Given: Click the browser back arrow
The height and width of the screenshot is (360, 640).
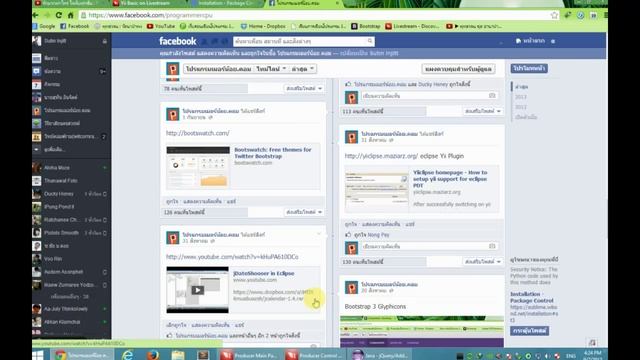Looking at the screenshot, I should 36,15.
